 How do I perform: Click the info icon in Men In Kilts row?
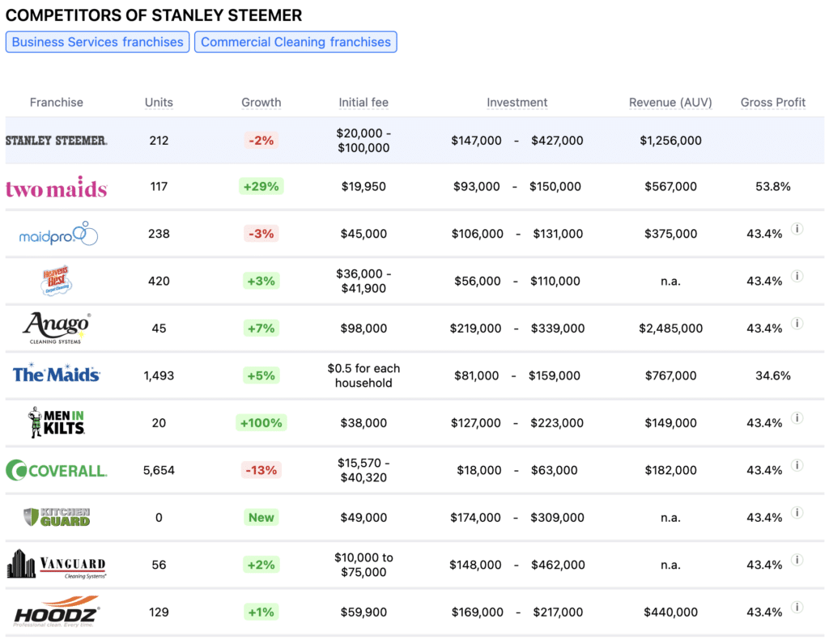pos(797,418)
